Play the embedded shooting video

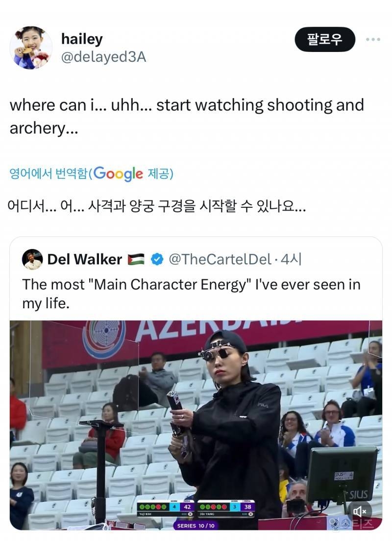(x=196, y=425)
